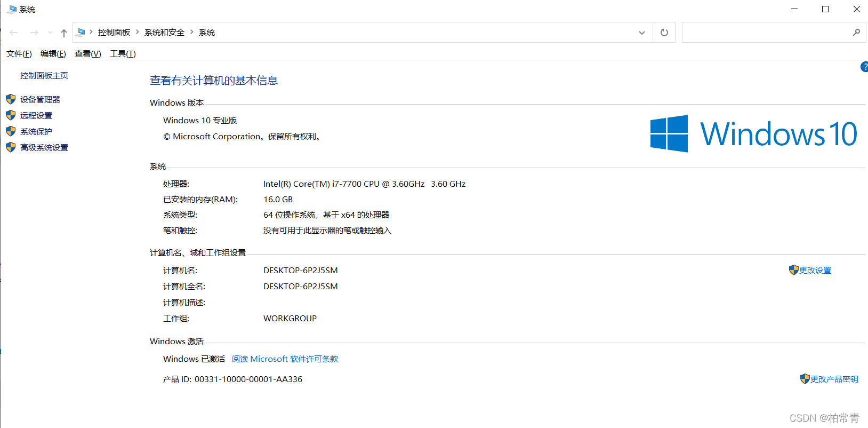Viewport: 868px width, 428px height.
Task: Minimize the 系统 window
Action: [794, 9]
